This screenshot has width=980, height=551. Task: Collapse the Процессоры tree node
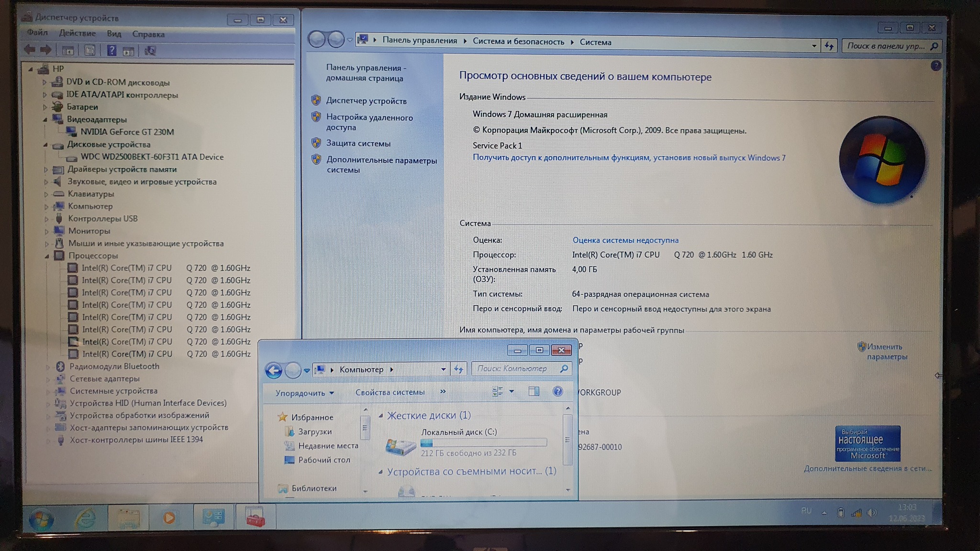[46, 256]
